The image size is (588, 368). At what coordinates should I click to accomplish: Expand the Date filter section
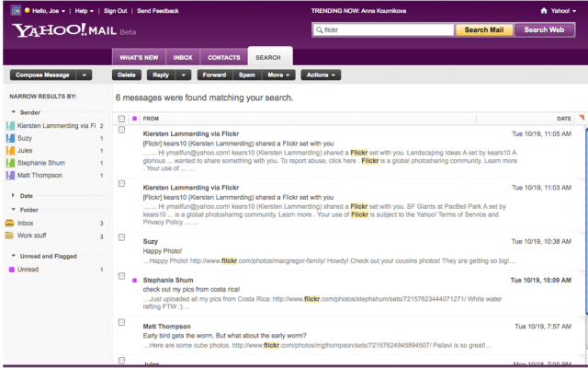pos(13,196)
